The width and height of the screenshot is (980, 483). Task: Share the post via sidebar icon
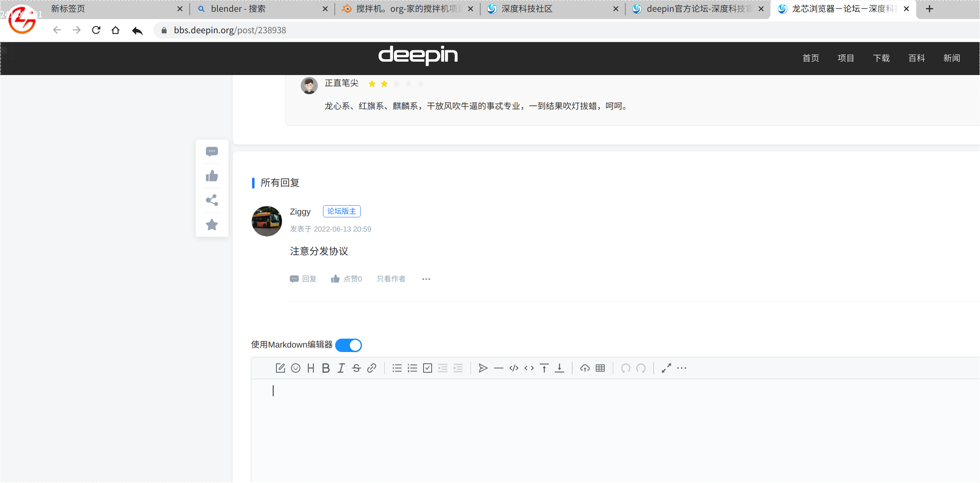pyautogui.click(x=212, y=200)
